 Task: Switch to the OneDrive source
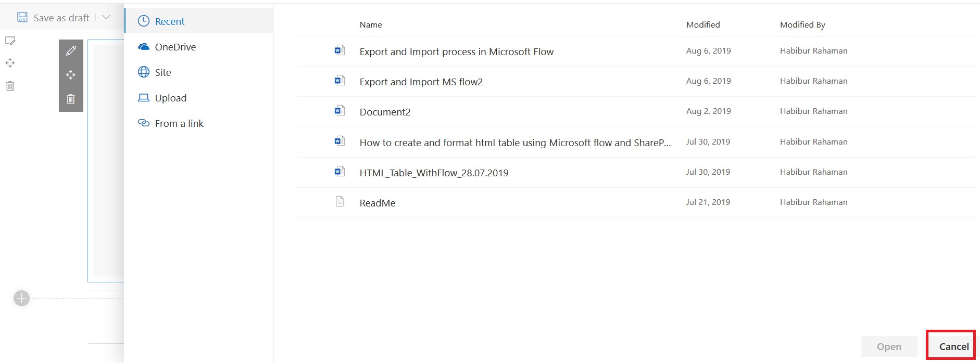[199, 47]
